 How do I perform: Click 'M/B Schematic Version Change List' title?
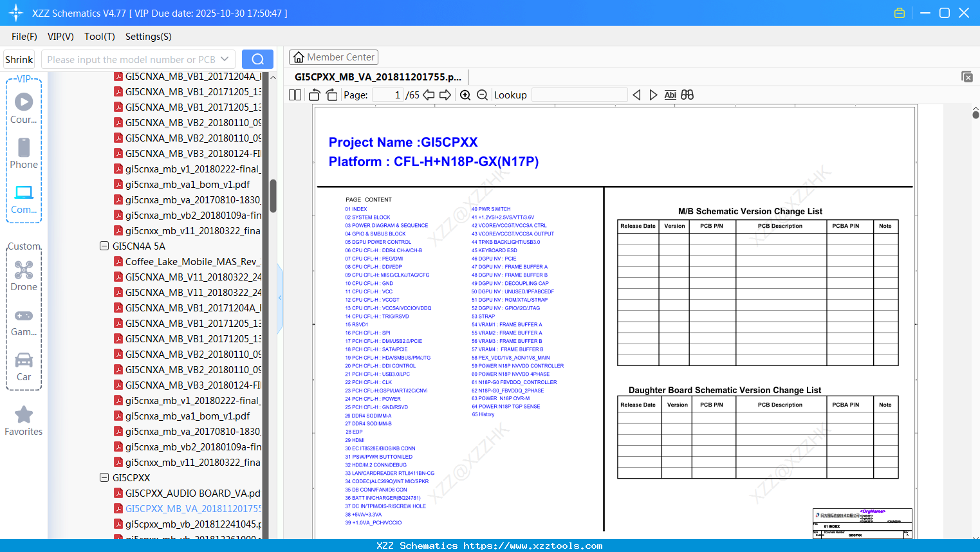coord(750,211)
